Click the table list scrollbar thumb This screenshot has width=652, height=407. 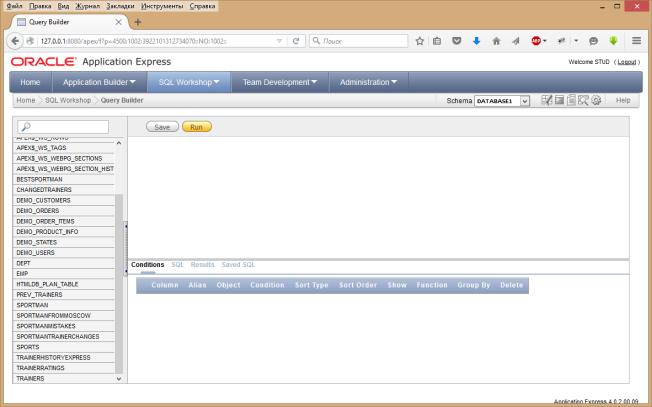[x=119, y=284]
